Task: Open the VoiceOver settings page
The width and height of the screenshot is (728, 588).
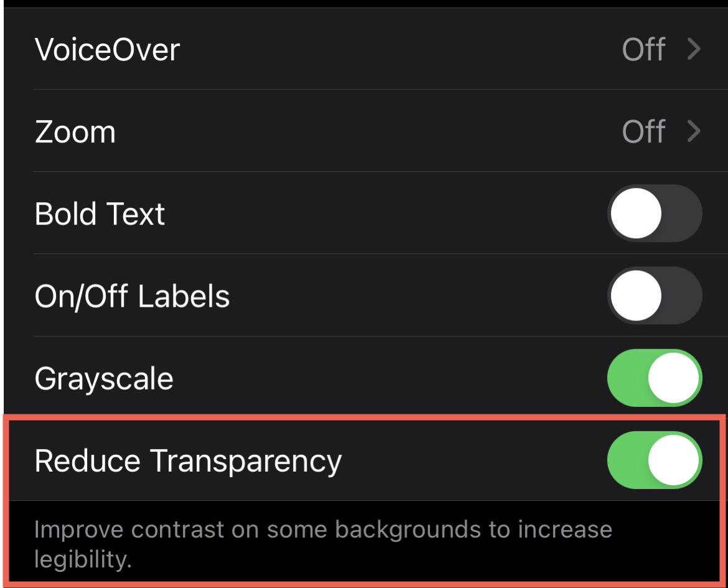Action: click(x=249, y=50)
